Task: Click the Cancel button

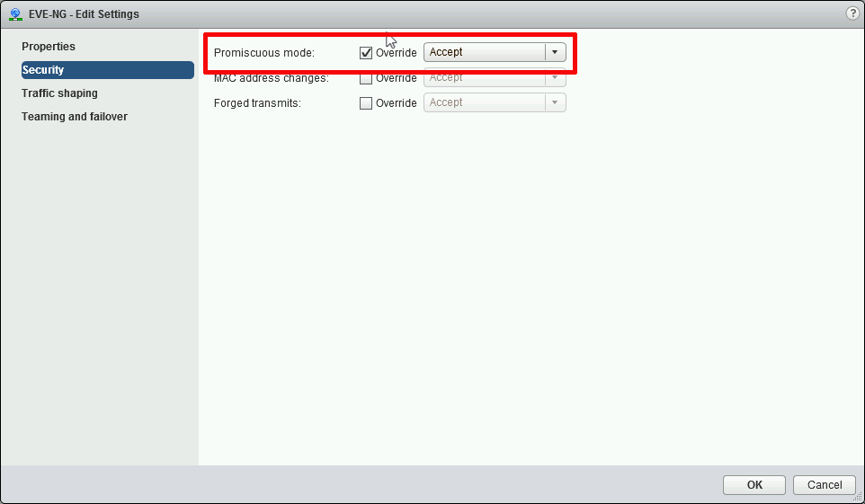Action: point(825,485)
